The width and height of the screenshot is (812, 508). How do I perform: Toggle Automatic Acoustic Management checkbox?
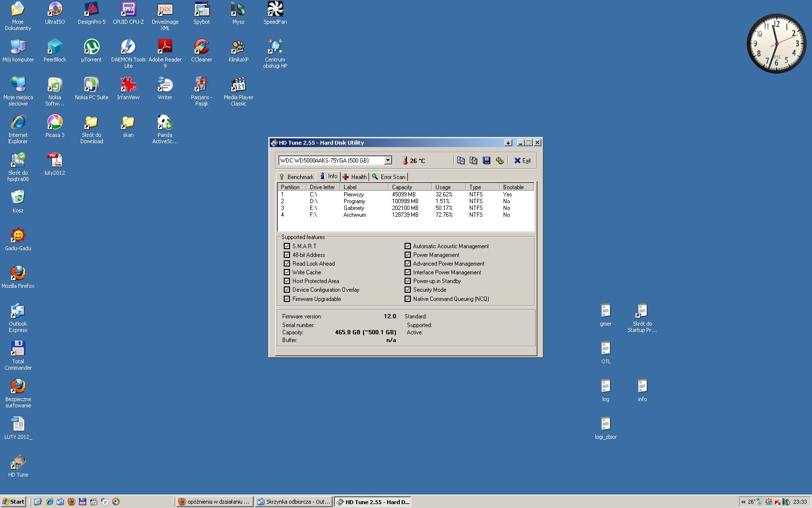pos(407,246)
